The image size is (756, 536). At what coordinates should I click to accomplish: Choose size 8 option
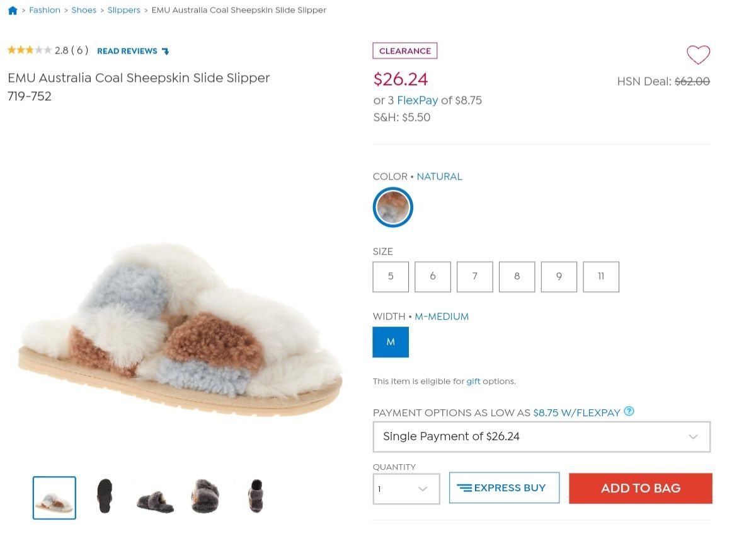pyautogui.click(x=517, y=277)
